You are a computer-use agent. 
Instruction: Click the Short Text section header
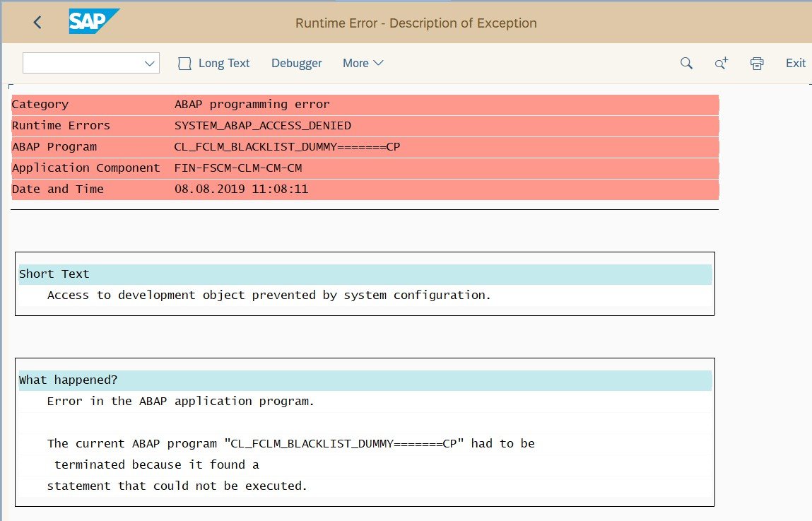(x=54, y=274)
